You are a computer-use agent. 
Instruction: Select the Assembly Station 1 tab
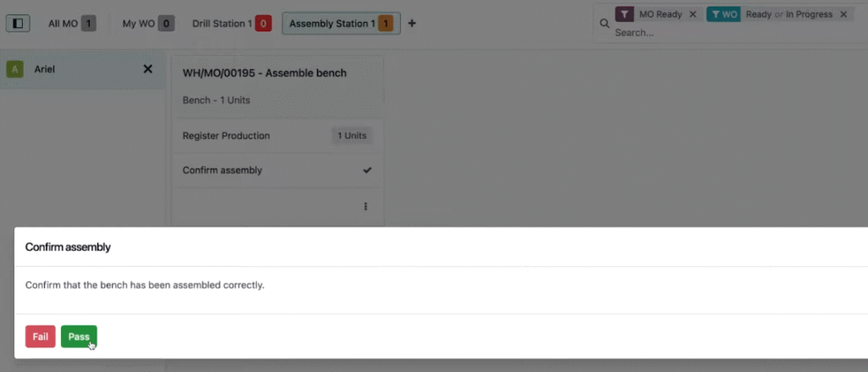(x=341, y=23)
